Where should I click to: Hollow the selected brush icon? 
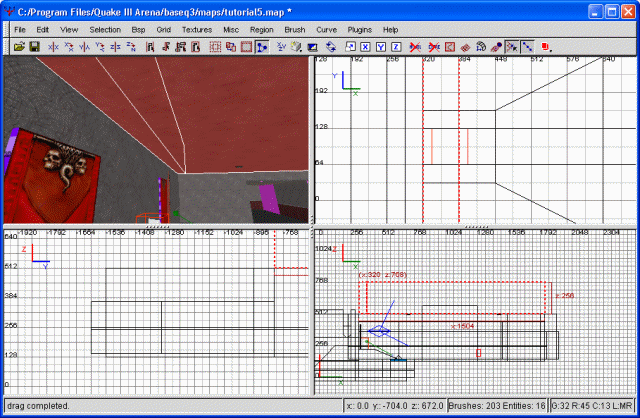coord(246,47)
